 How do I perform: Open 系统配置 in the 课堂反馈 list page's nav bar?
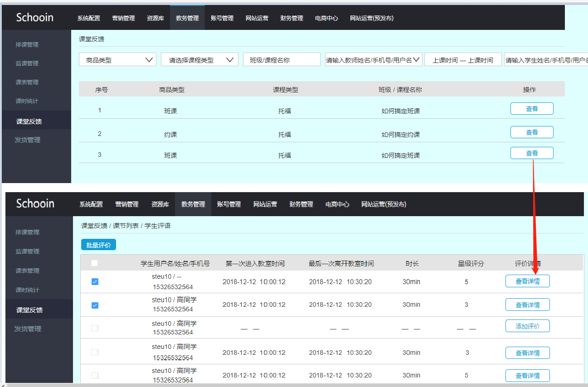pyautogui.click(x=89, y=18)
